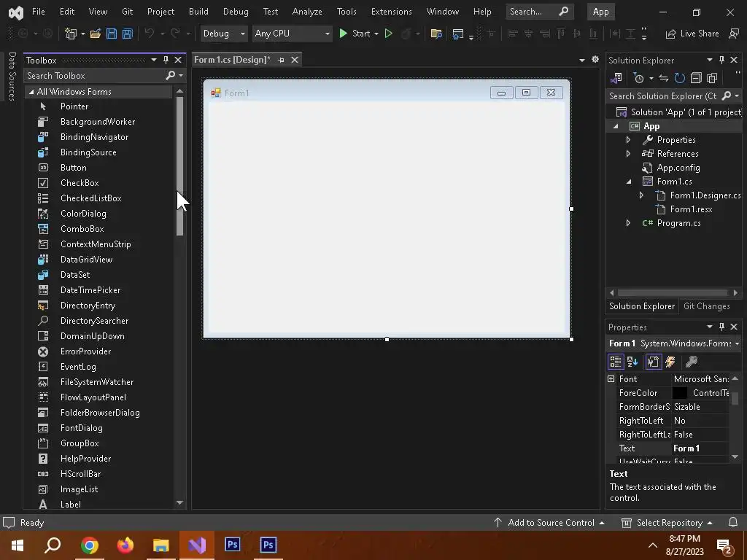The width and height of the screenshot is (747, 560).
Task: Click Start Without Debugging outline arrow
Action: click(388, 34)
